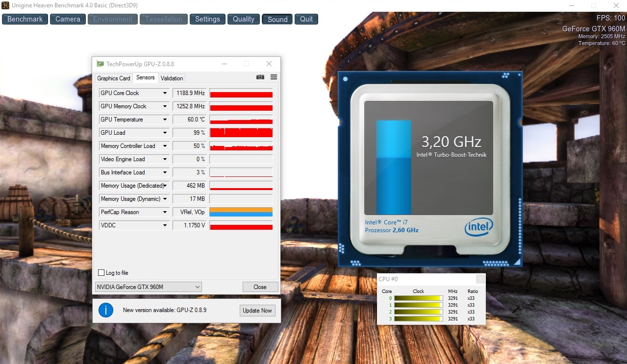This screenshot has width=627, height=364.
Task: Quit the Heaven benchmark
Action: [x=306, y=19]
